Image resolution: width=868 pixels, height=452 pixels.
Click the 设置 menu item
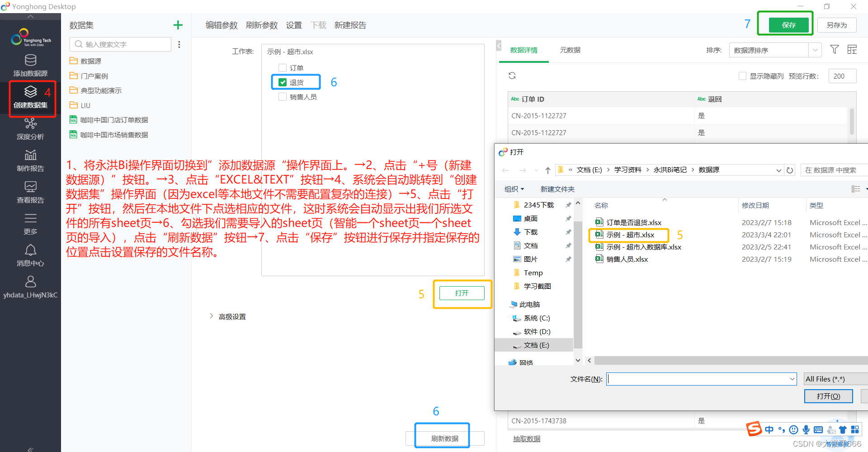[x=294, y=25]
